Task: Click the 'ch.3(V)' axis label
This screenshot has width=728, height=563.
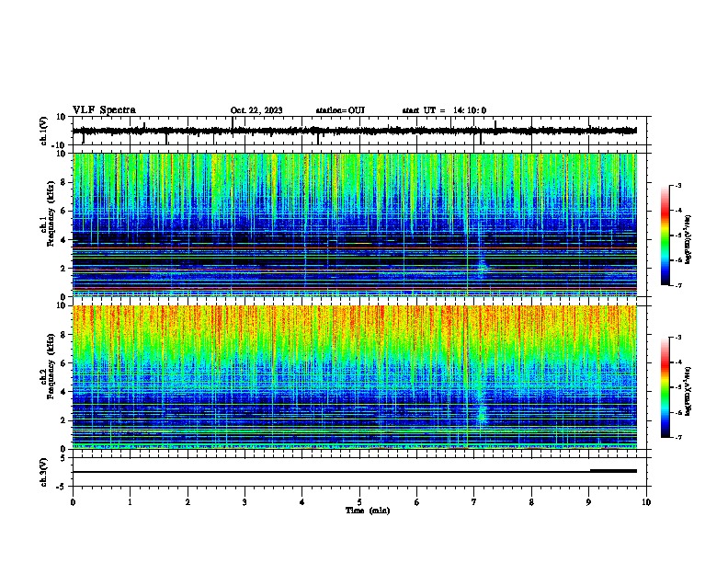Action: [x=44, y=473]
